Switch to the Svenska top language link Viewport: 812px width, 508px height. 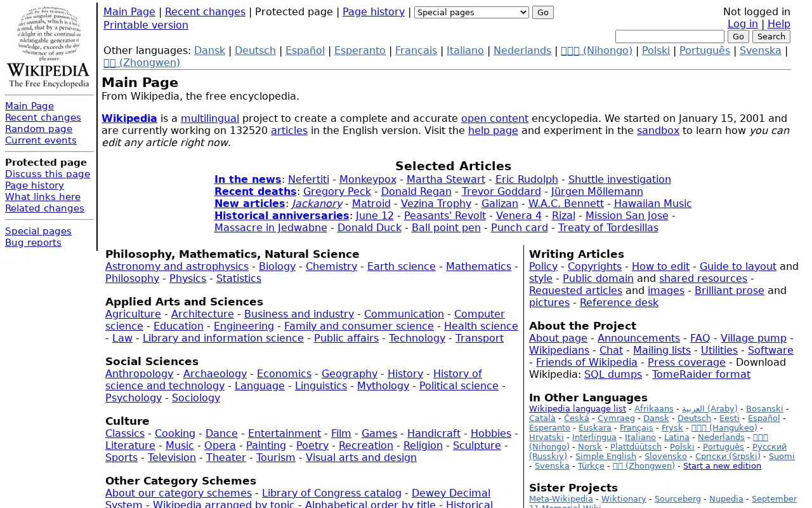761,50
